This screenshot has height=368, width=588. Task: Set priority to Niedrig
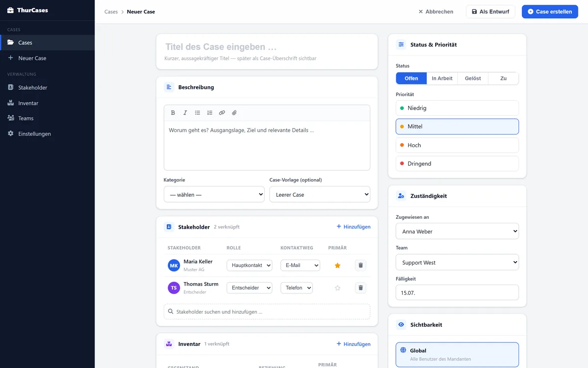[457, 108]
